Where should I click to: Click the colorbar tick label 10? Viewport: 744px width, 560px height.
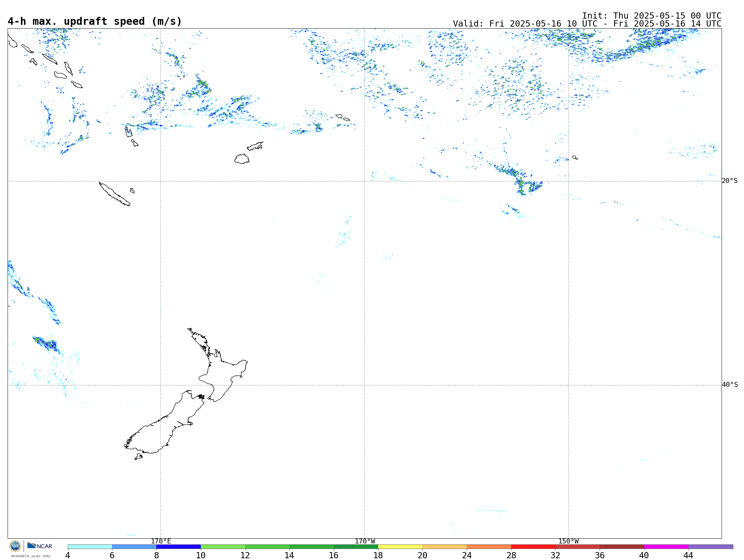tap(201, 556)
